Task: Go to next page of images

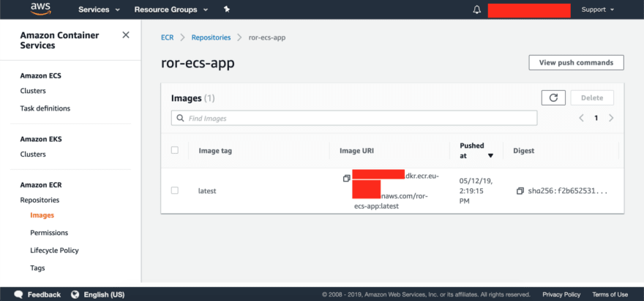Action: click(x=611, y=118)
